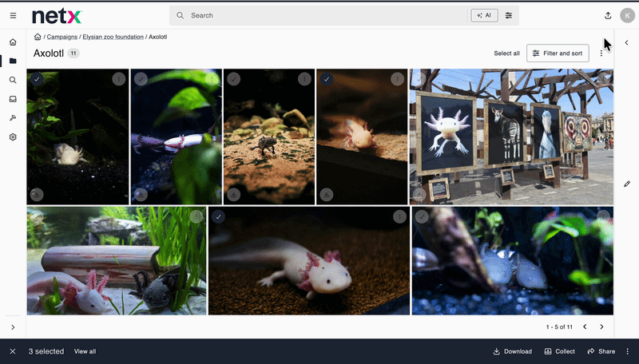Collapse the right panel chevron
This screenshot has height=364, width=639.
(627, 42)
